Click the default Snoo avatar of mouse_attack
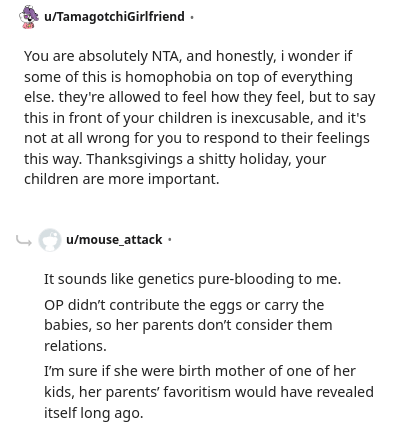 [x=50, y=240]
